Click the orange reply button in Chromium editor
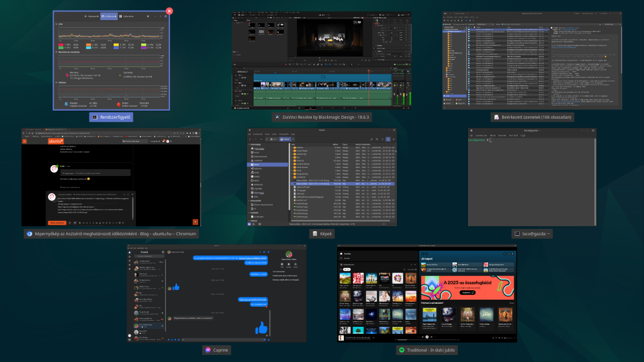The height and width of the screenshot is (362, 644). pos(58,222)
